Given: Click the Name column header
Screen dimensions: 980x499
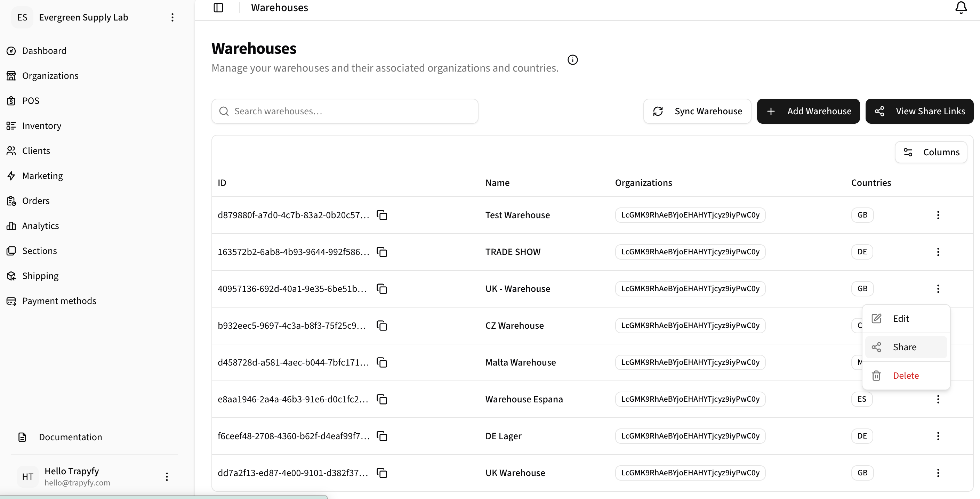Looking at the screenshot, I should pos(497,183).
